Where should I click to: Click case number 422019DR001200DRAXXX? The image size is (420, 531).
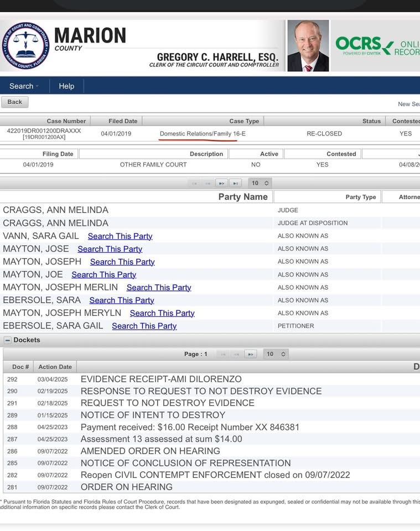pyautogui.click(x=44, y=131)
